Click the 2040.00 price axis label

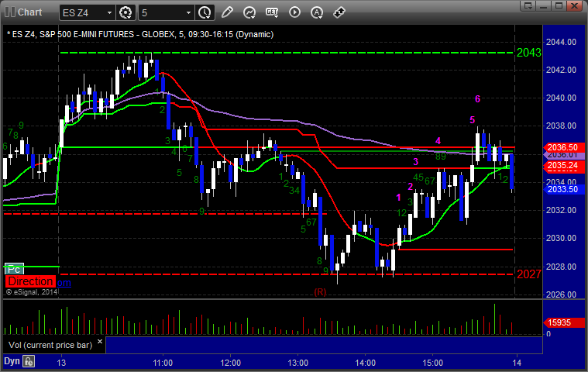point(561,98)
